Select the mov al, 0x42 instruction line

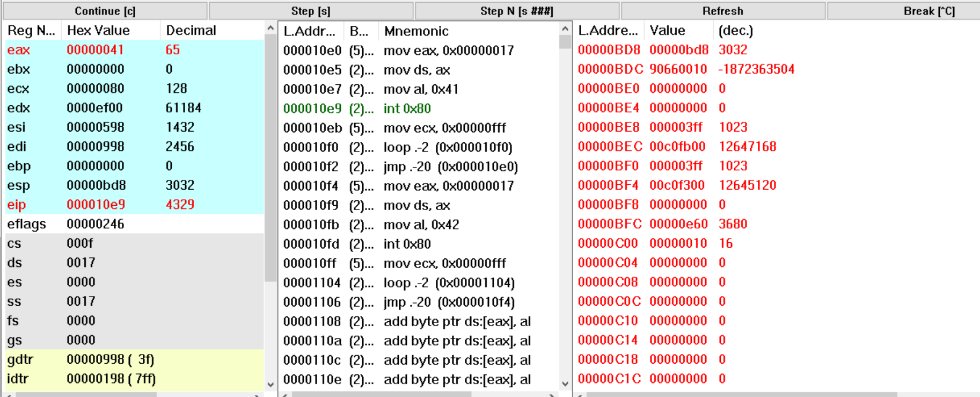421,225
